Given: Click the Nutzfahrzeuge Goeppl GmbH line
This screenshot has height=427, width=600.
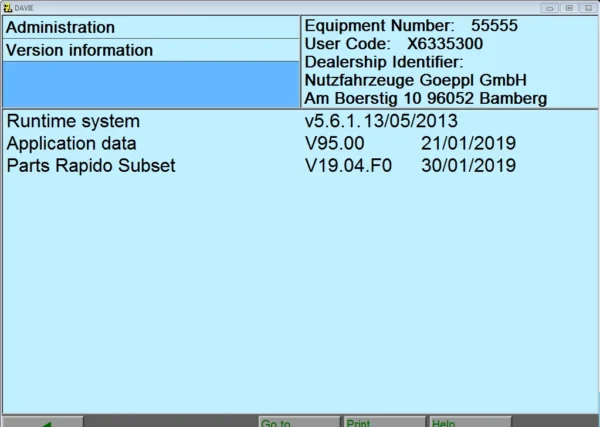Looking at the screenshot, I should [416, 80].
